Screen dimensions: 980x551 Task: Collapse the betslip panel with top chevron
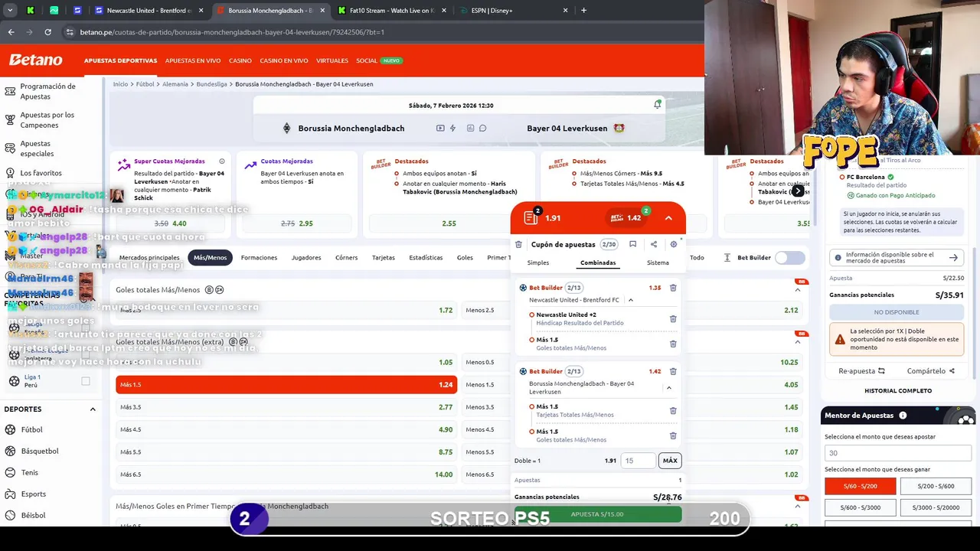tap(668, 218)
